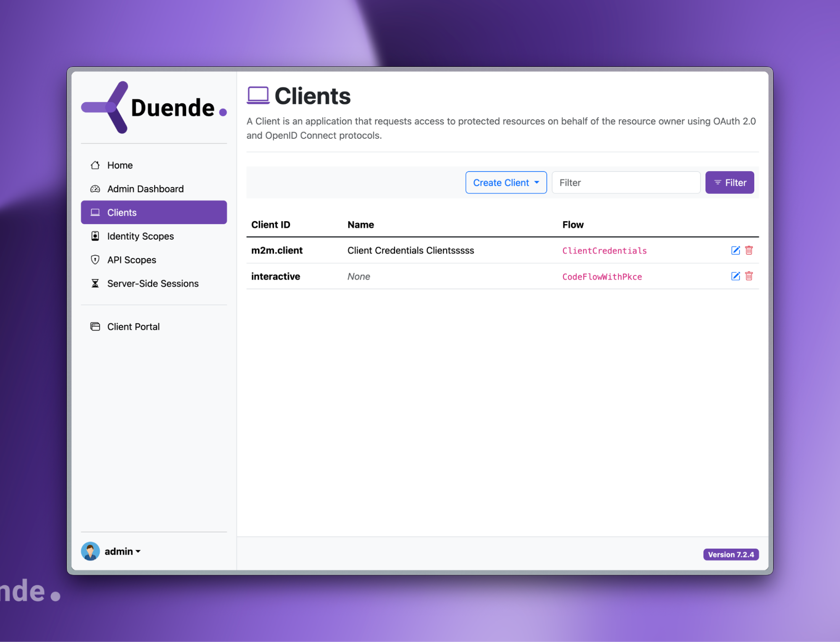Select Clients in the sidebar
840x642 pixels.
coord(154,212)
